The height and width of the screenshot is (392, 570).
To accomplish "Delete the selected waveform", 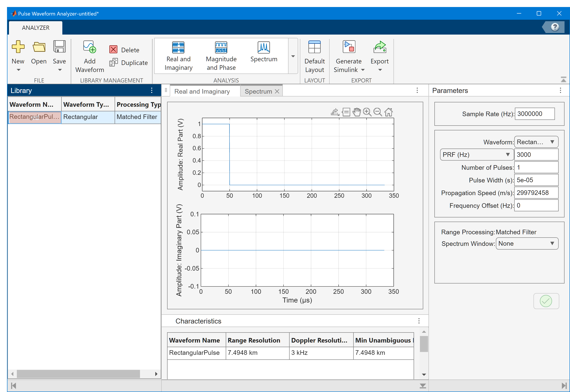I will click(x=124, y=50).
